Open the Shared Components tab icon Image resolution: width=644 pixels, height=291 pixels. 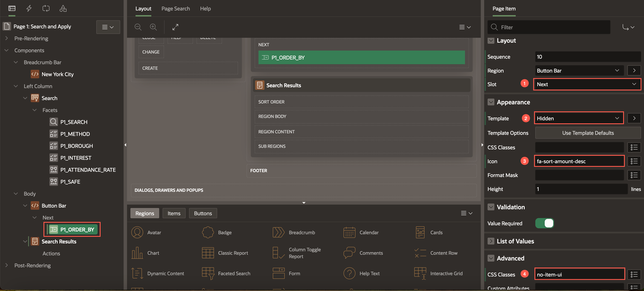[63, 9]
